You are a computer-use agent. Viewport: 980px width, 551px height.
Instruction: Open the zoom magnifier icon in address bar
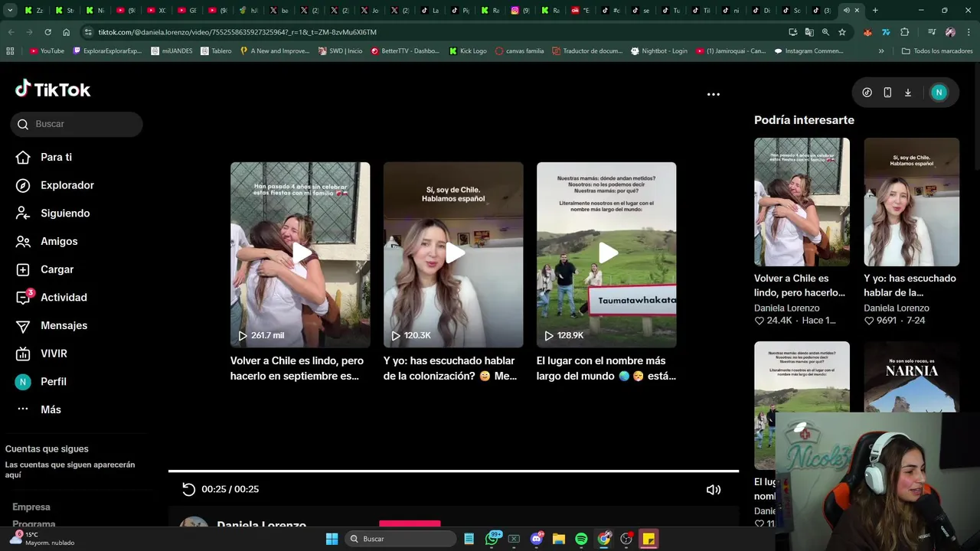coord(825,32)
